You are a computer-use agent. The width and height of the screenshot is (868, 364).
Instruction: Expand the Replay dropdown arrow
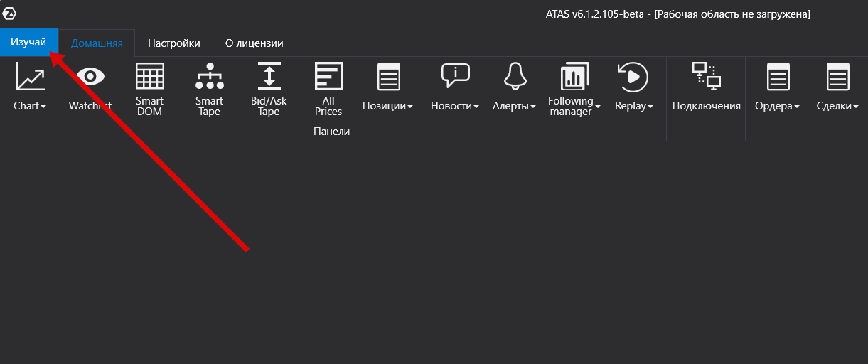click(x=650, y=107)
